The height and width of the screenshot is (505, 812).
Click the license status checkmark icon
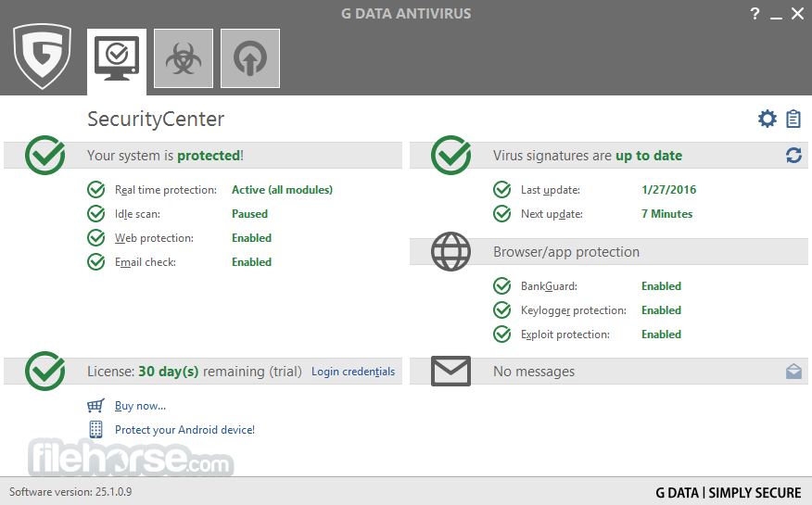[45, 371]
